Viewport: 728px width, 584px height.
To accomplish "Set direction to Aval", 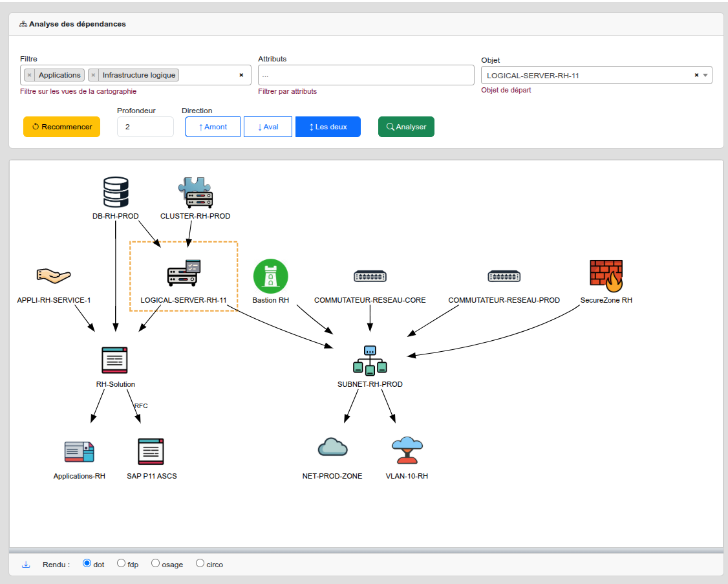I will 268,127.
